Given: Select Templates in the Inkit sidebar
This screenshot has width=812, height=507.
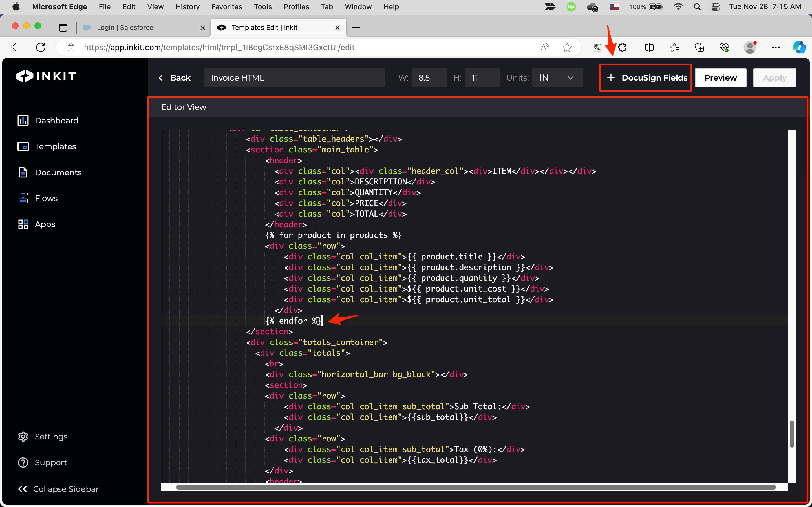Looking at the screenshot, I should coord(55,146).
